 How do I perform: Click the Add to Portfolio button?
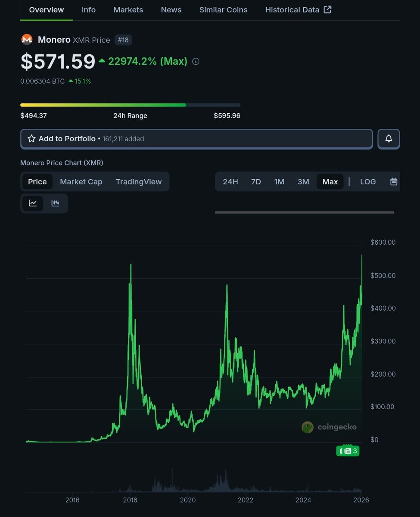(196, 139)
